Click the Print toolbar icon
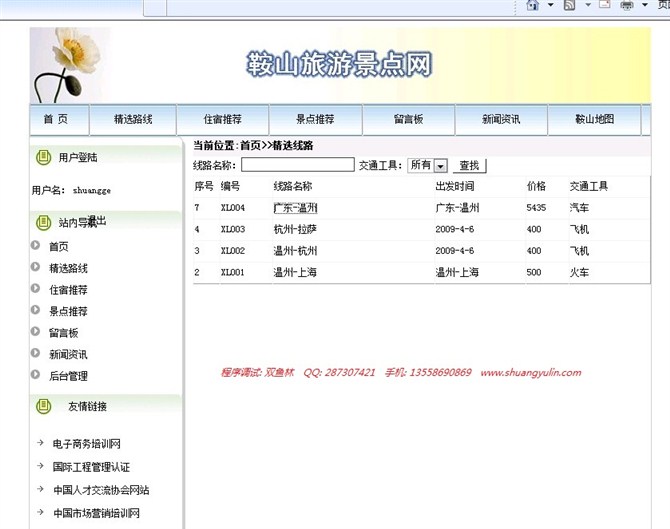The image size is (670, 529). tap(628, 6)
